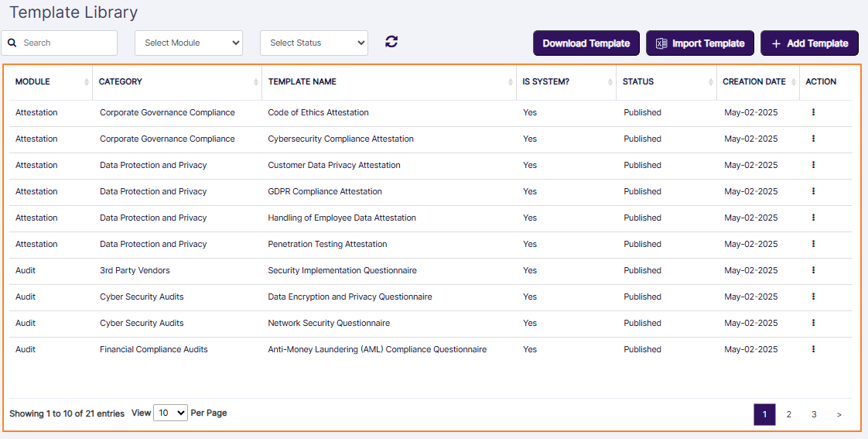Screen dimensions: 868x439
Task: Open the entries Per Page dropdown
Action: coord(170,413)
